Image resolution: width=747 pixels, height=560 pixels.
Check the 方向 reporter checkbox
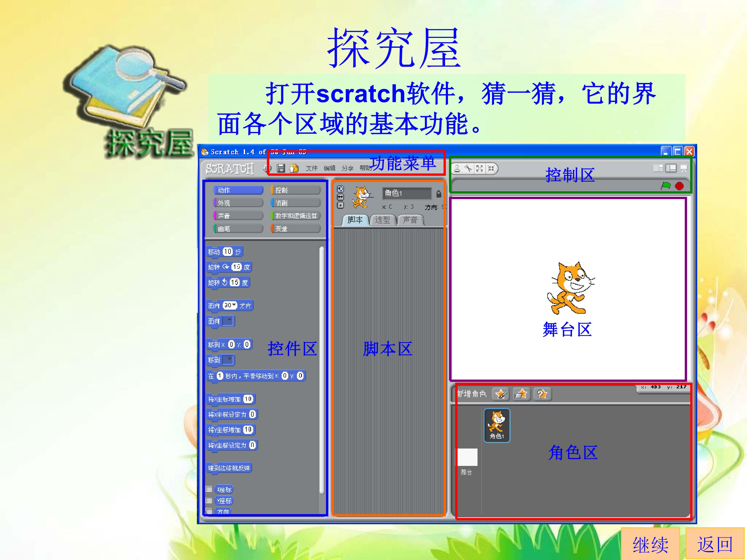point(209,511)
